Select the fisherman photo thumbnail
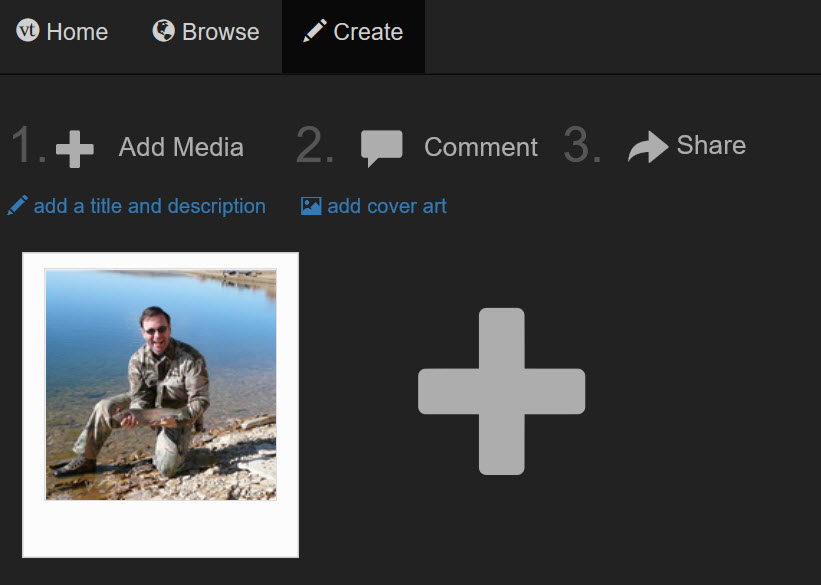821x585 pixels. click(x=160, y=384)
